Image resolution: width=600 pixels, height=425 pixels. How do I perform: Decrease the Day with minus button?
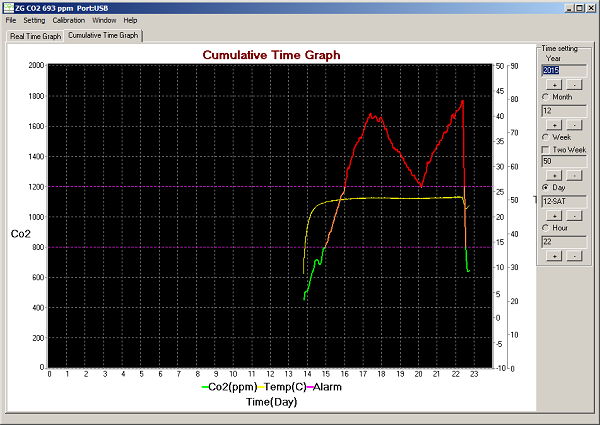(574, 215)
